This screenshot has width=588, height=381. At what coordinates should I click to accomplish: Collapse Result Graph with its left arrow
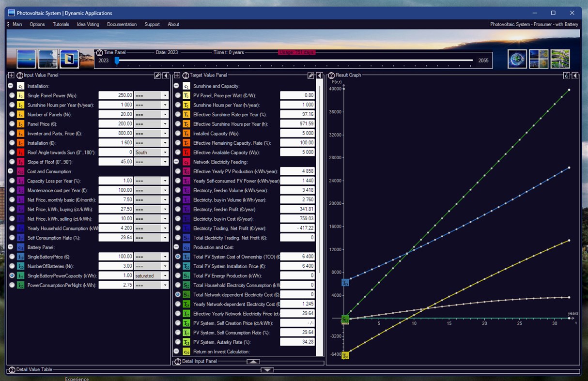tap(575, 76)
